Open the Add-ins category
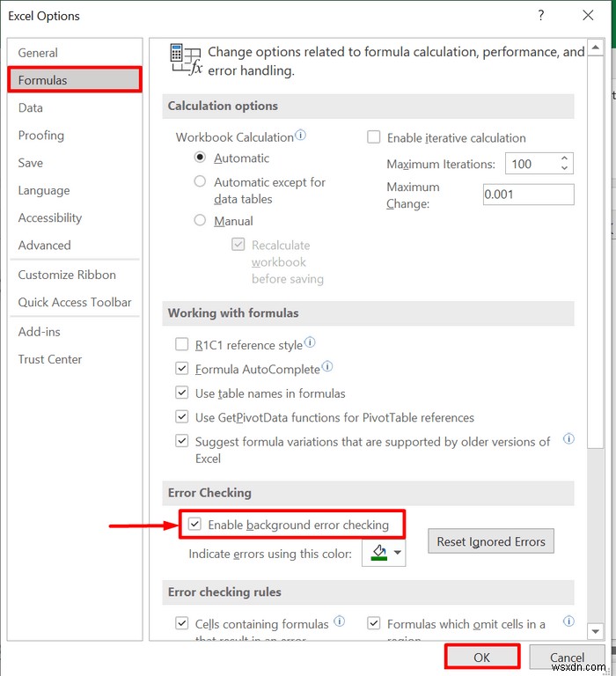The height and width of the screenshot is (676, 616). point(75,332)
